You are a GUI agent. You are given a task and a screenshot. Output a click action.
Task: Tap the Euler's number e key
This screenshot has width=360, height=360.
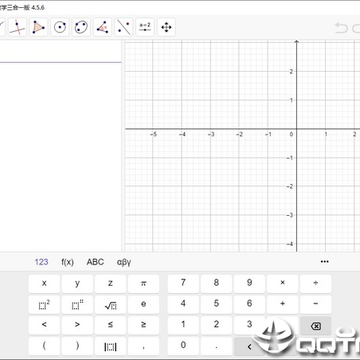(143, 305)
